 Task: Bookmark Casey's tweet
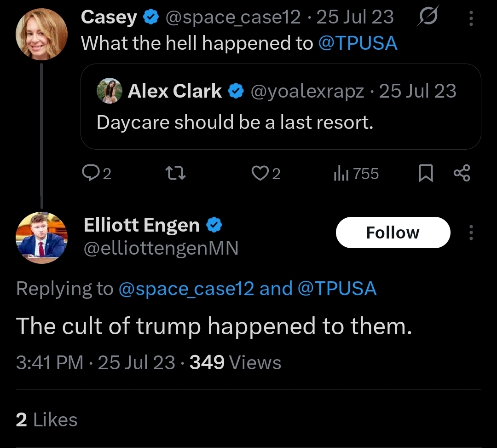[426, 174]
